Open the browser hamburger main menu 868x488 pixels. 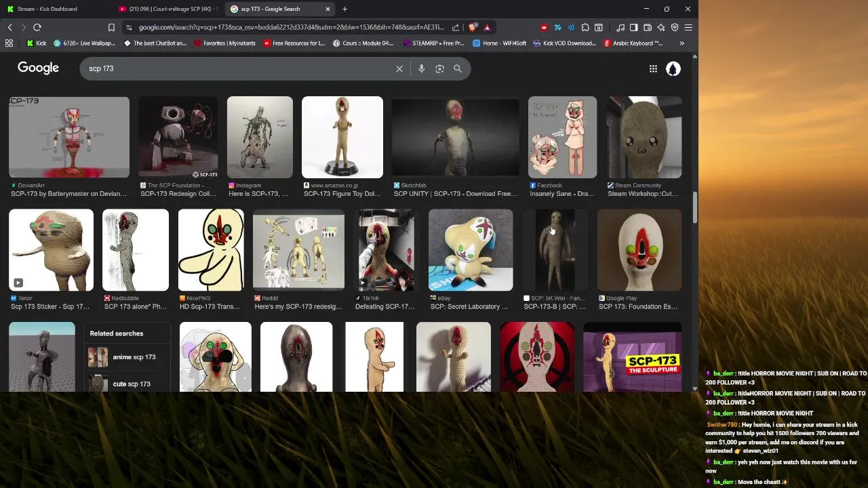pyautogui.click(x=688, y=27)
